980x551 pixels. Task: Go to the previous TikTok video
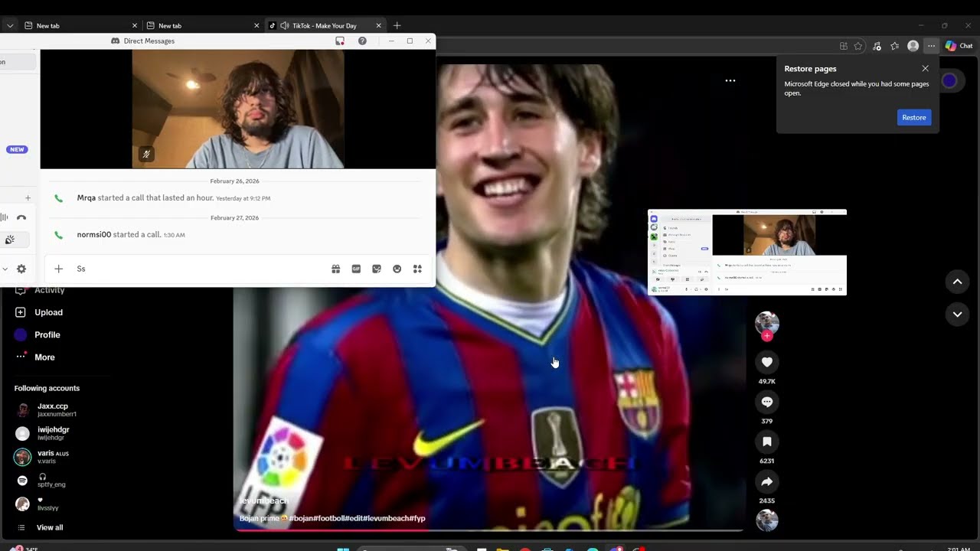957,282
